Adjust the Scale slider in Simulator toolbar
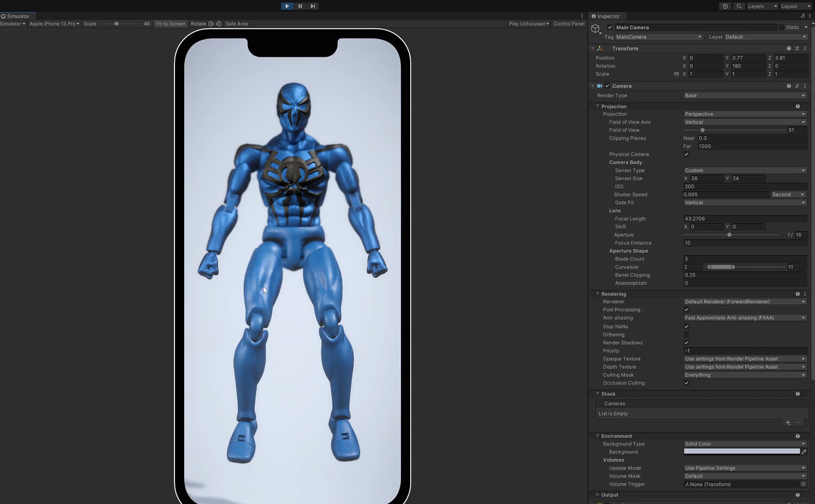Screen dimensions: 815x504 (116, 24)
